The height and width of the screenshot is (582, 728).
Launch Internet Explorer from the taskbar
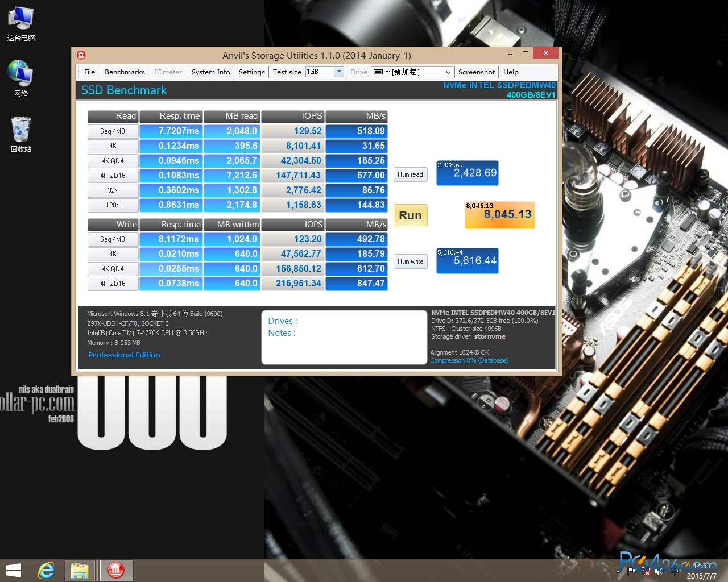click(46, 571)
